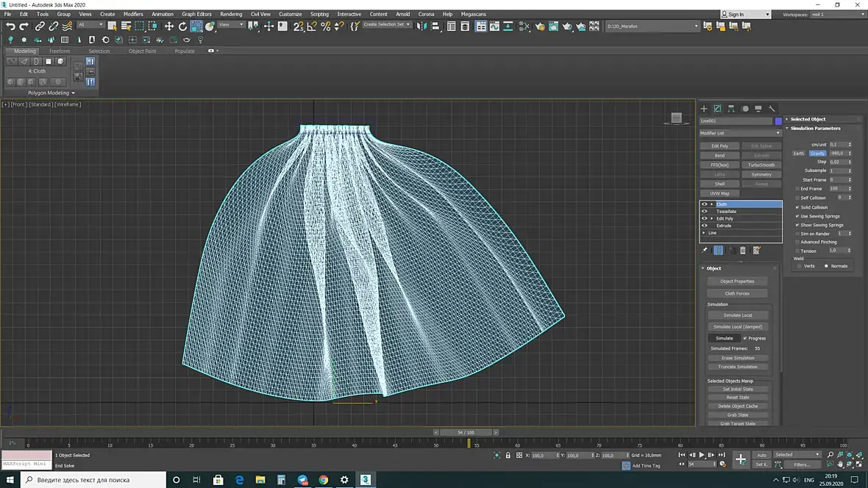Open the Hierarchy tab in command panel
The width and height of the screenshot is (868, 488).
tap(731, 109)
